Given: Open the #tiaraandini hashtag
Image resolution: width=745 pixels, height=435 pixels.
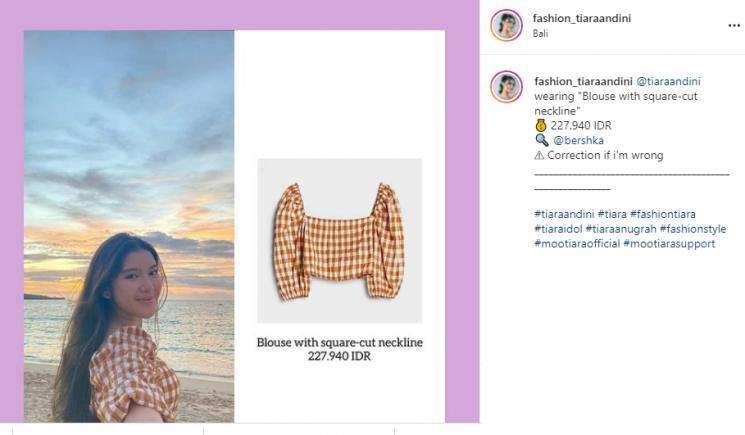Looking at the screenshot, I should (564, 214).
